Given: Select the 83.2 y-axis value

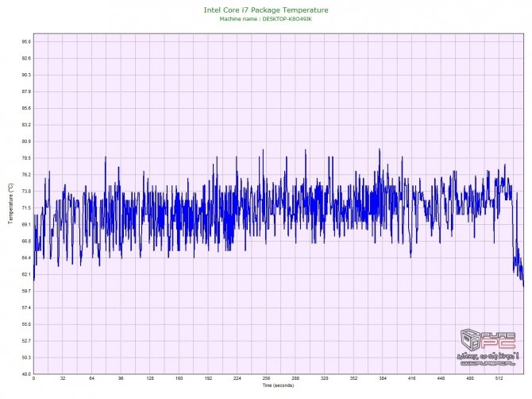Looking at the screenshot, I should pos(26,125).
